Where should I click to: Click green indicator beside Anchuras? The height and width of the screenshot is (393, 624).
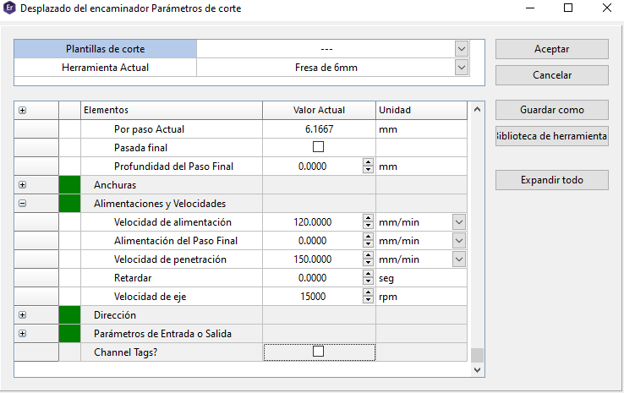coord(69,185)
